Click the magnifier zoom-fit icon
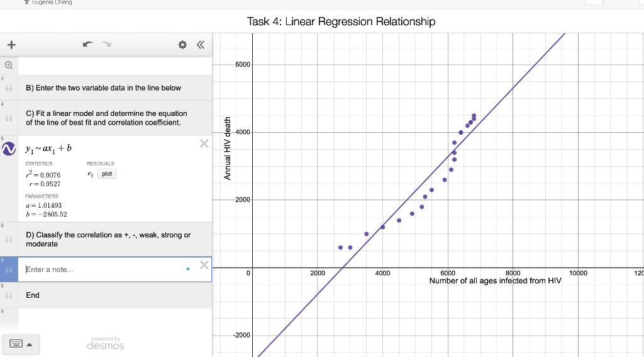 click(x=9, y=65)
